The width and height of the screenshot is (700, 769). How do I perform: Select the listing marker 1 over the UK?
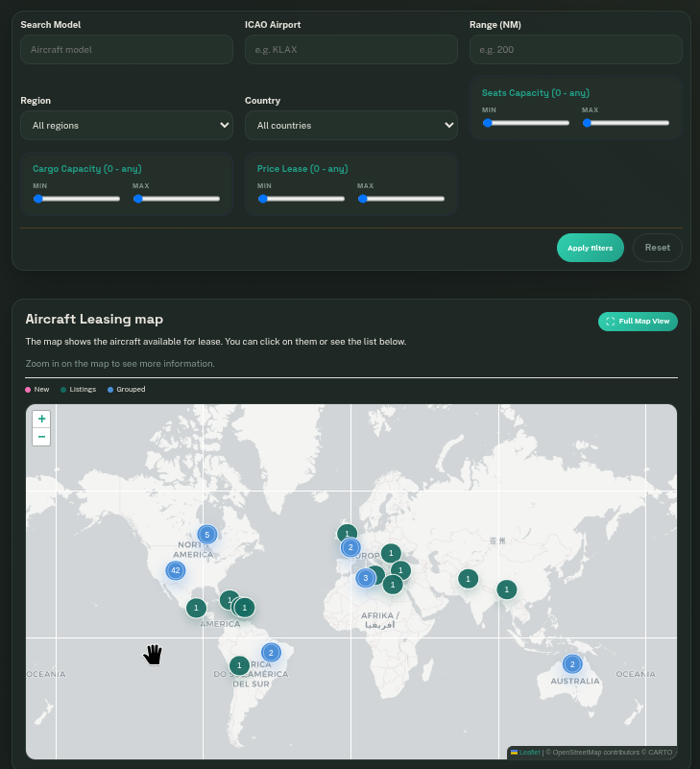347,532
